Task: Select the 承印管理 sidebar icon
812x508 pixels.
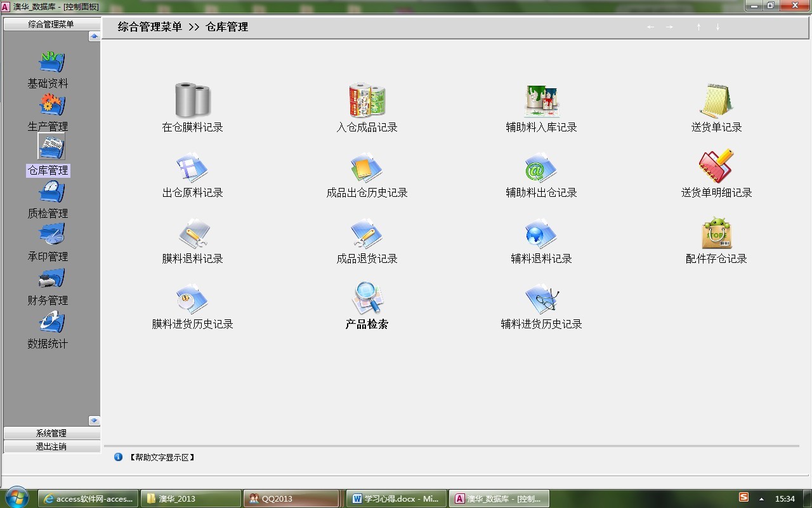Action: (51, 236)
